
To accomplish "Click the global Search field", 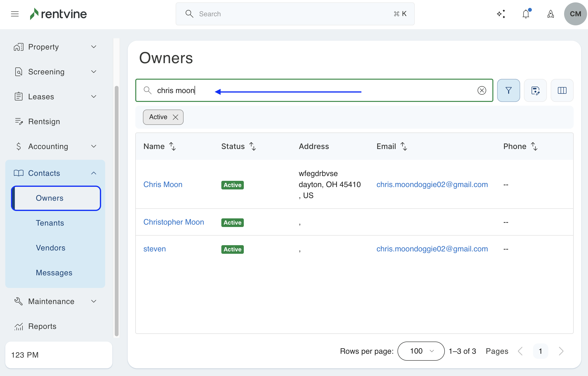I will pos(295,14).
